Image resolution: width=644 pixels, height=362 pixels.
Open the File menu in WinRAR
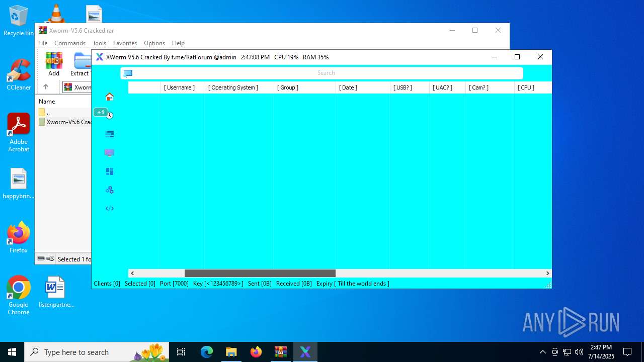(x=43, y=43)
